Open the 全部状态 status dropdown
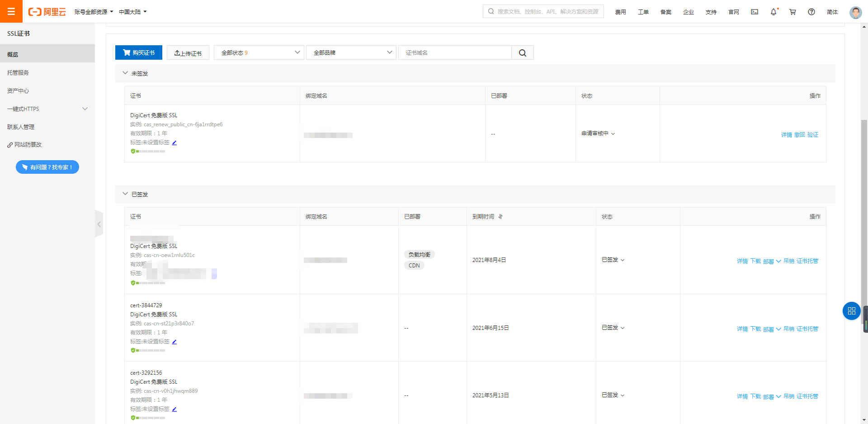The image size is (868, 424). point(259,53)
